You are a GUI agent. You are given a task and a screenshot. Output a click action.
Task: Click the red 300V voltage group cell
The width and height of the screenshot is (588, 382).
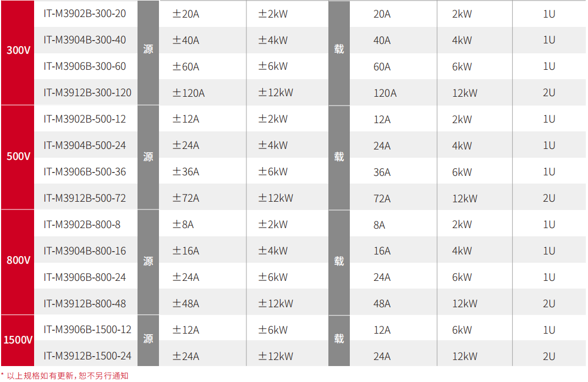(x=18, y=52)
